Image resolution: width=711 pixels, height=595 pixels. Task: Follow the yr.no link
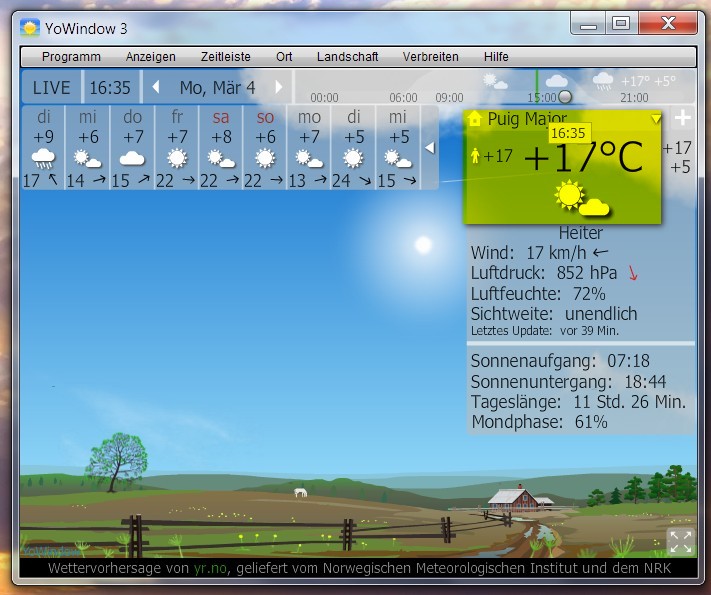(211, 568)
